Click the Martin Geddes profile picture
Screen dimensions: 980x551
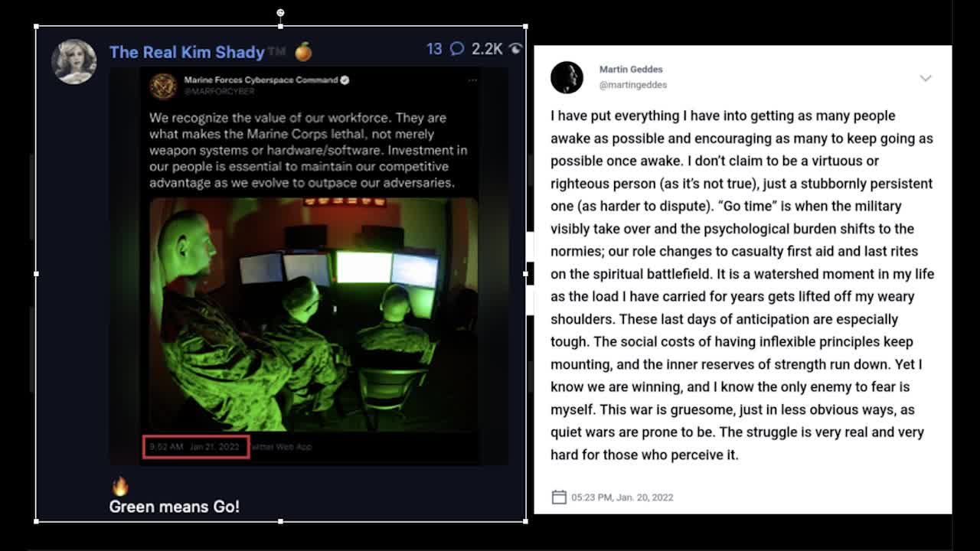click(x=567, y=77)
